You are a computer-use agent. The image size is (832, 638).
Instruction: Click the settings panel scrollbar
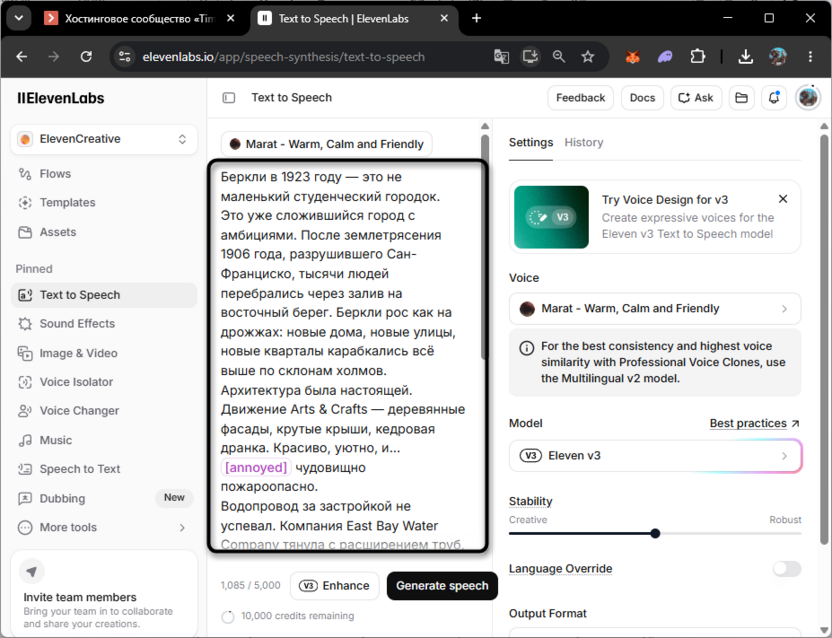click(x=824, y=340)
